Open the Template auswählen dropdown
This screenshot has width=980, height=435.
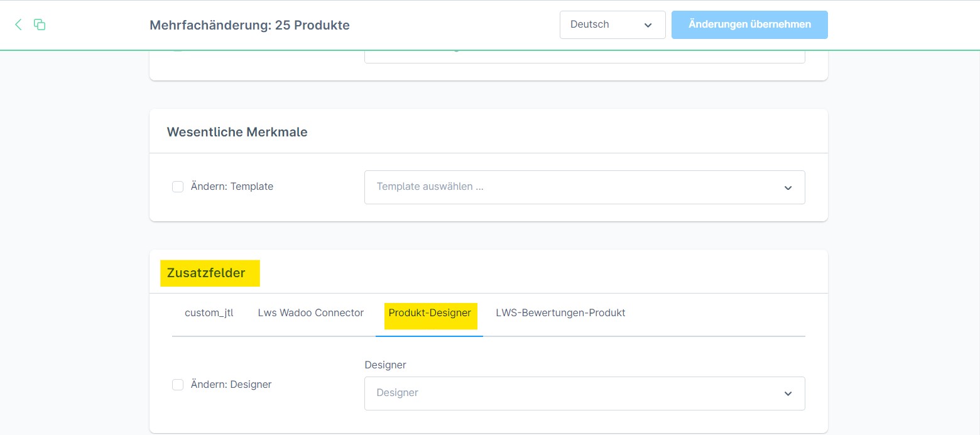point(585,187)
